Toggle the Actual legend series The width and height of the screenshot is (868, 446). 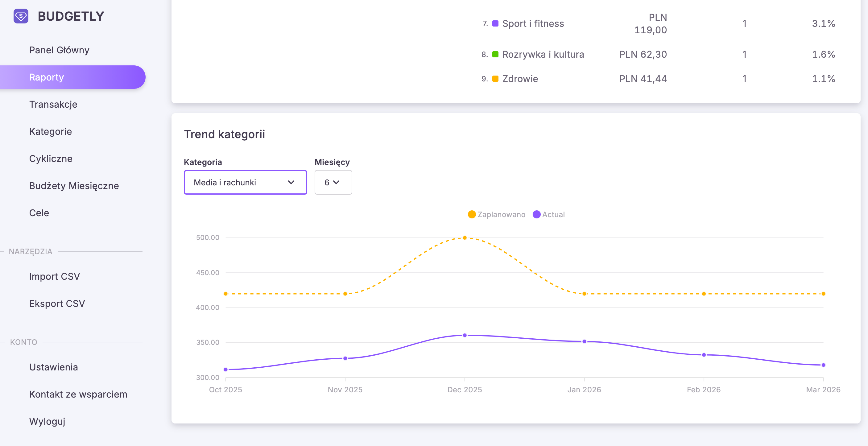(548, 215)
